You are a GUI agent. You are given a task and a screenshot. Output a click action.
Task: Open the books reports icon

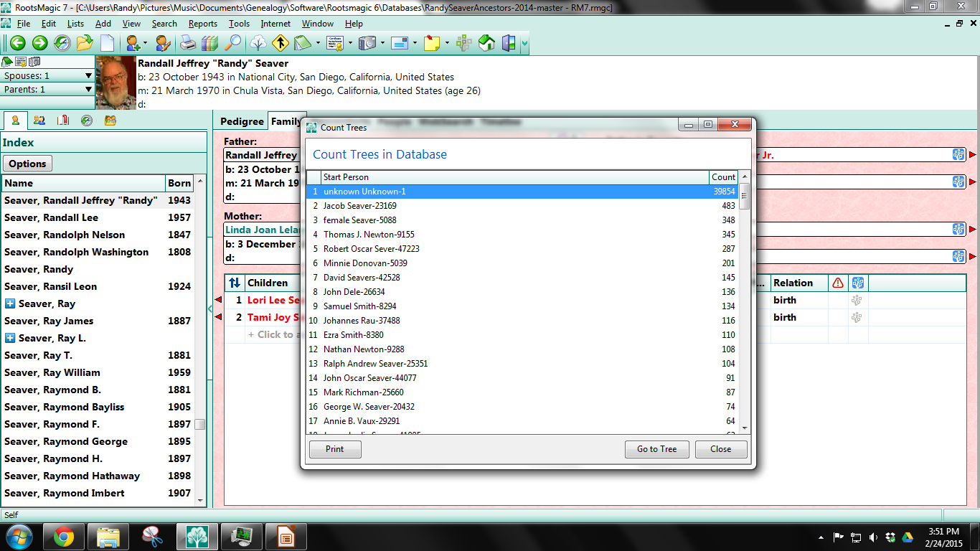pyautogui.click(x=210, y=43)
